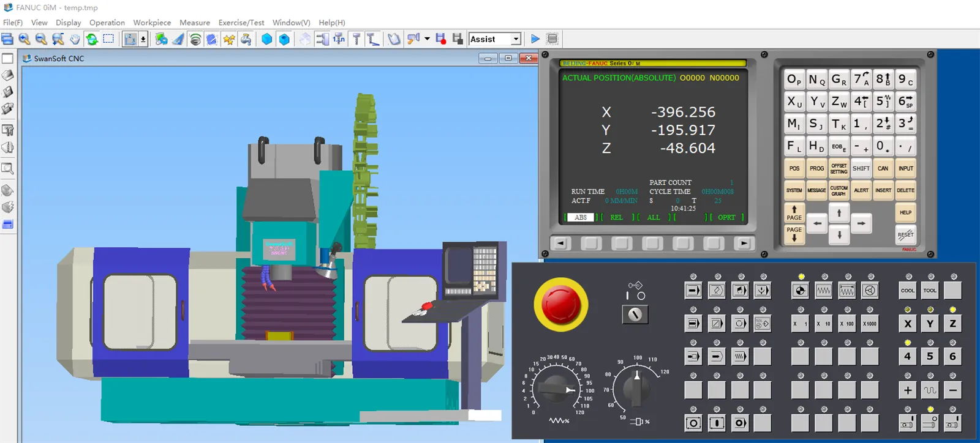980x443 pixels.
Task: Select the pan hand tool in toolbar
Action: pyautogui.click(x=75, y=39)
